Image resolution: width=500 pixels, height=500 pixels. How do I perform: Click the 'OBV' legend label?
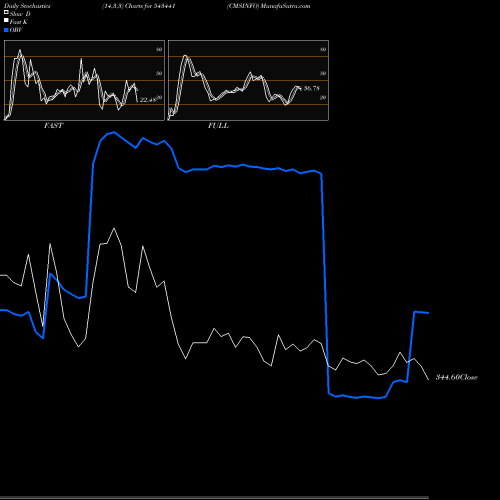pyautogui.click(x=16, y=30)
